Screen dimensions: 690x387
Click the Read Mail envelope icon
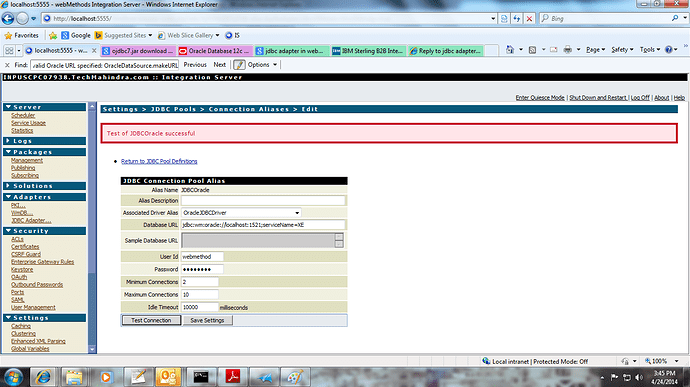tap(554, 50)
